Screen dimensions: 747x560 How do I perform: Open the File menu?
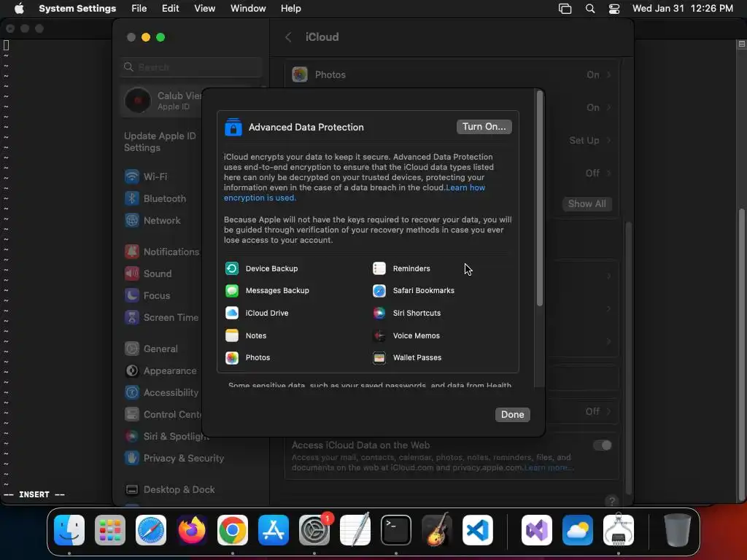[139, 9]
